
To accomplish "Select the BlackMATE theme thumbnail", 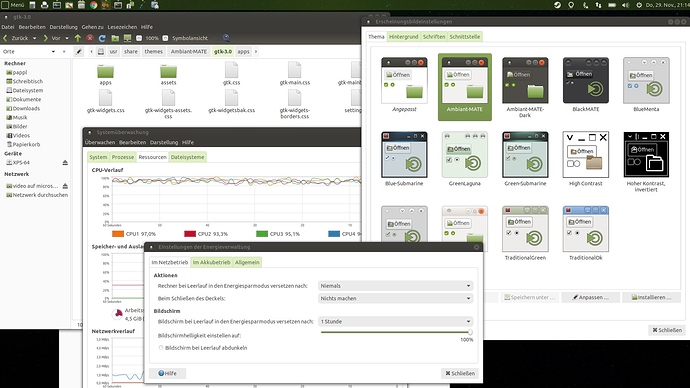I will click(586, 81).
